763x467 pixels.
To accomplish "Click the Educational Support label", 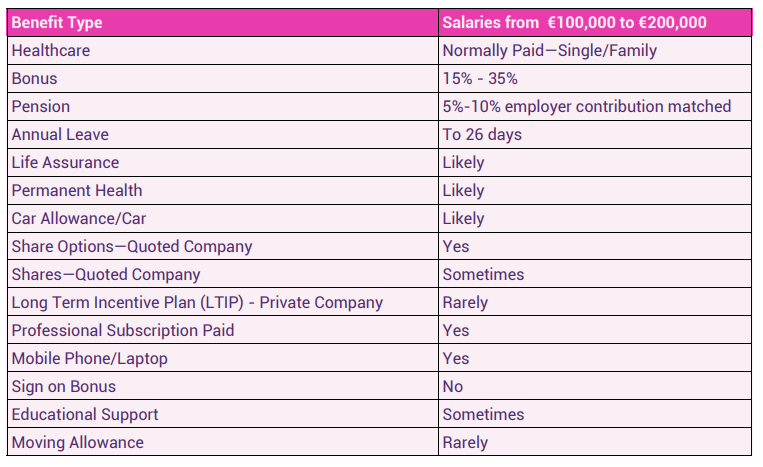I will [x=85, y=414].
